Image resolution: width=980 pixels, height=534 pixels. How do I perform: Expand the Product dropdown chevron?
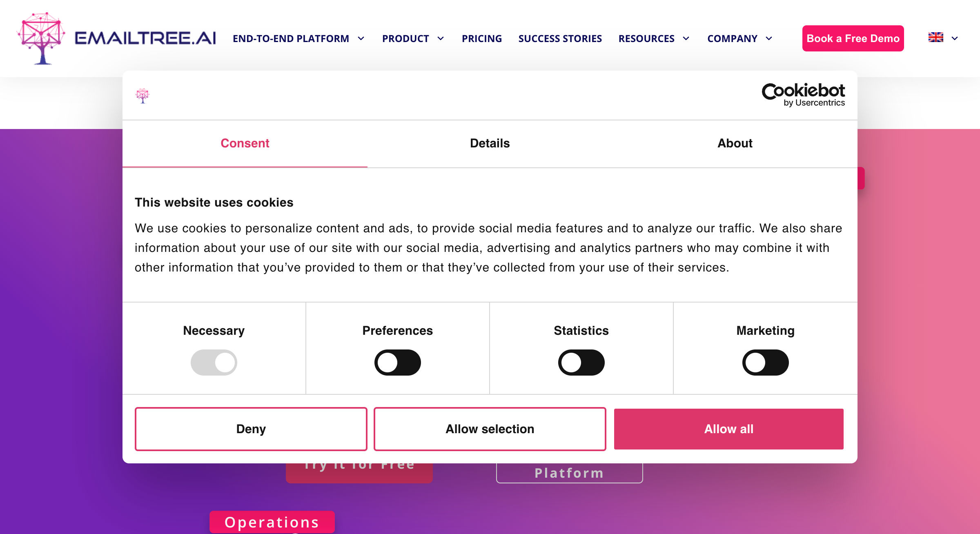pos(441,38)
